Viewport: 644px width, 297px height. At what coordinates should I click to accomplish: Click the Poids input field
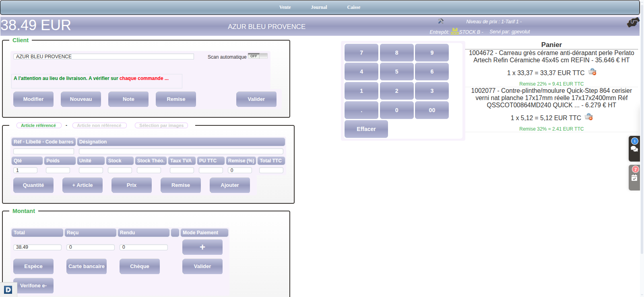[58, 170]
